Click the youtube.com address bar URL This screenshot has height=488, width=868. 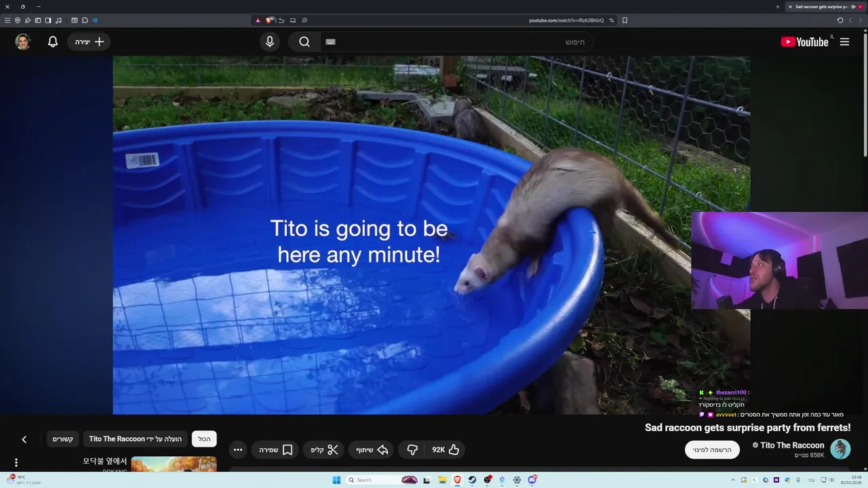(566, 20)
